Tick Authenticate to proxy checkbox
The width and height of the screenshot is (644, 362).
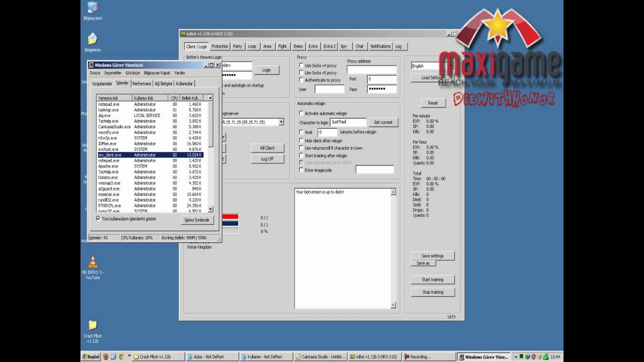(301, 80)
